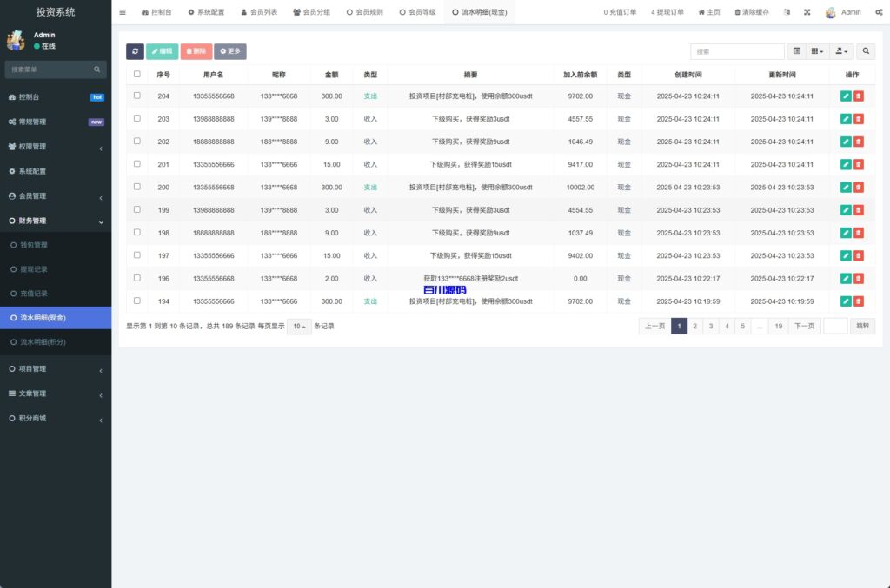Expand 权限管理 sidebar menu
The image size is (890, 588).
(56, 146)
